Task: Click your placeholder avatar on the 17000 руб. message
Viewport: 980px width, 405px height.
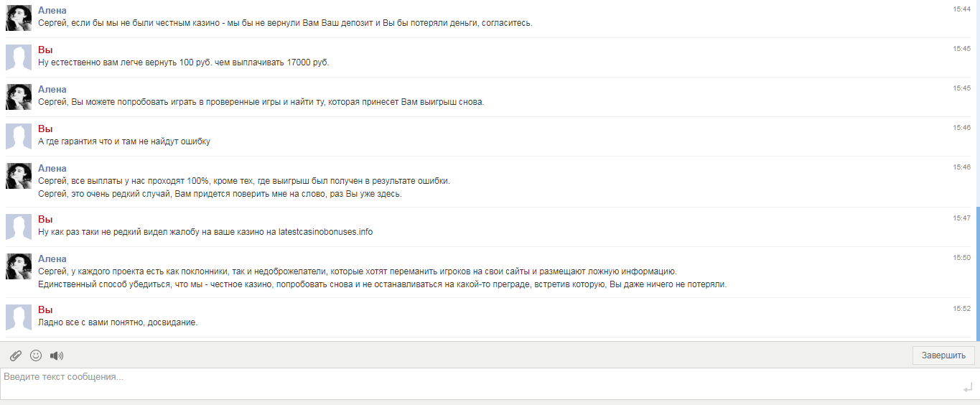Action: click(x=19, y=57)
